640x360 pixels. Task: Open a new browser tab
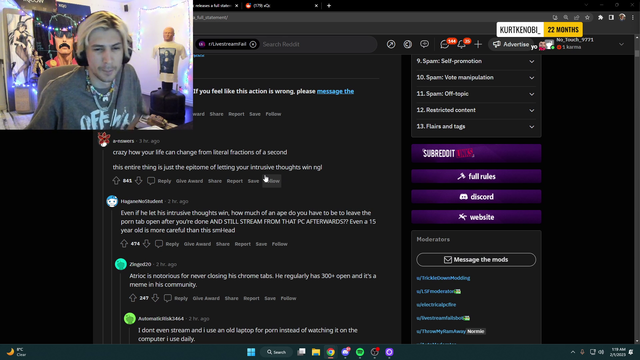[x=329, y=6]
